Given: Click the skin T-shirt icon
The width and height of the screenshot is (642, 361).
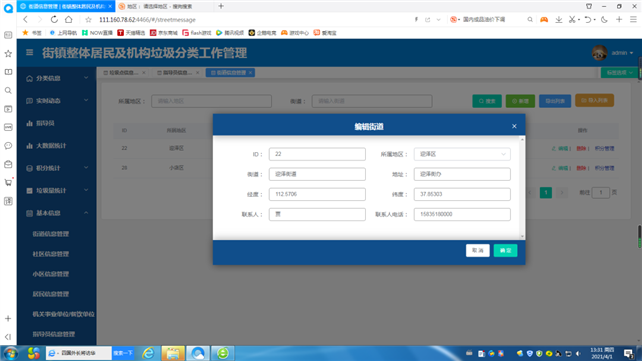Looking at the screenshot, I should [589, 6].
